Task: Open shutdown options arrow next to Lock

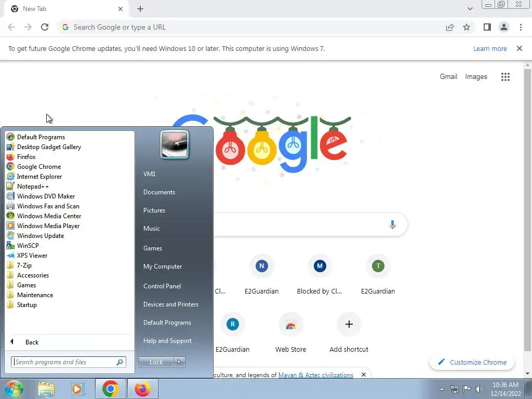Action: tap(179, 362)
